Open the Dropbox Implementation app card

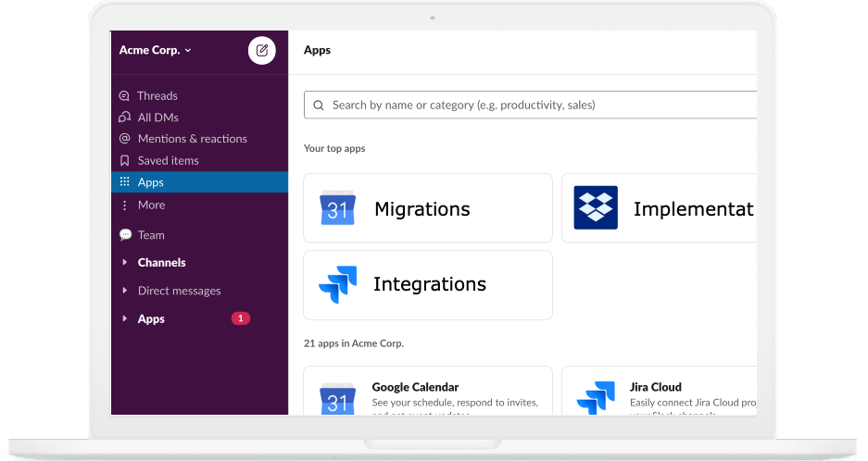660,208
